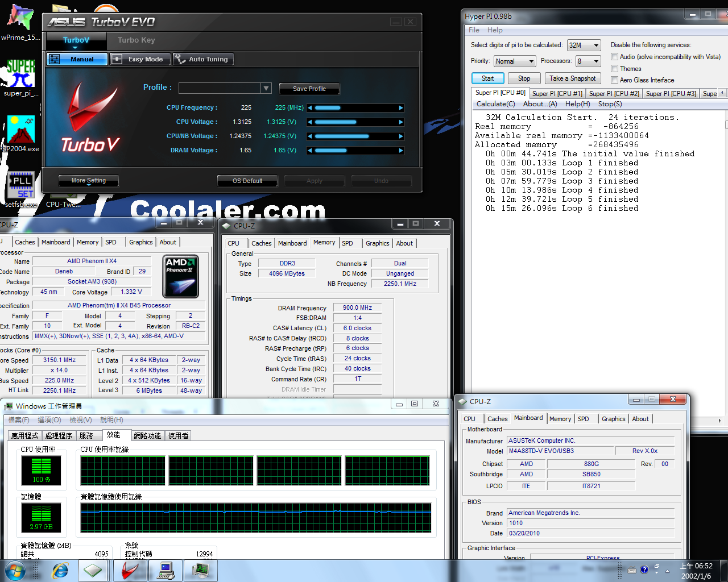The image size is (728, 582).
Task: Open the TurboV EVO taskbar icon
Action: tap(130, 570)
